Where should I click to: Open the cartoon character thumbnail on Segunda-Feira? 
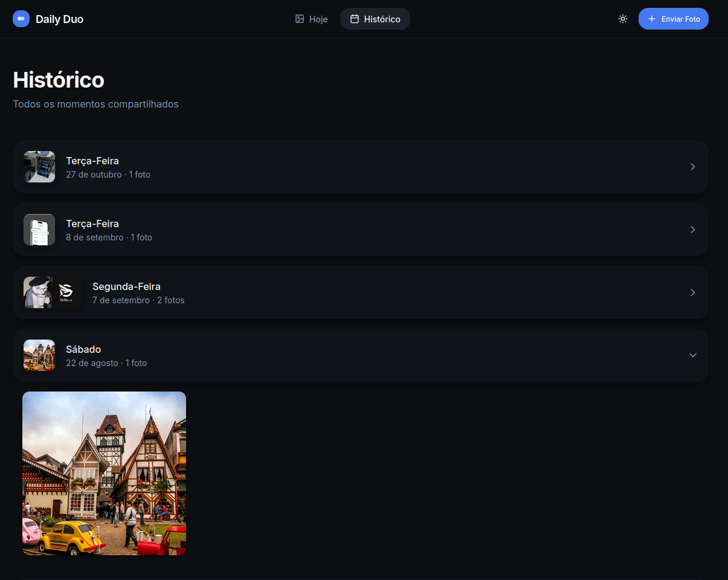click(38, 292)
